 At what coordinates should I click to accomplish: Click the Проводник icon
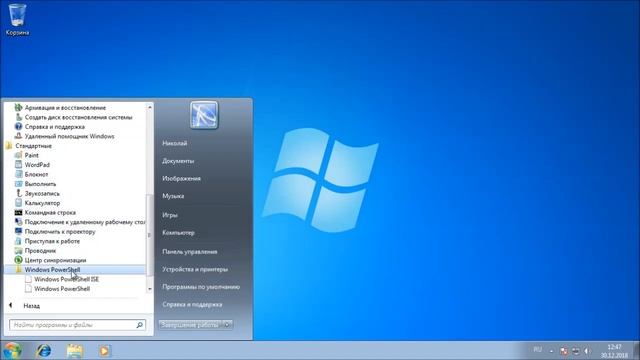click(x=18, y=250)
